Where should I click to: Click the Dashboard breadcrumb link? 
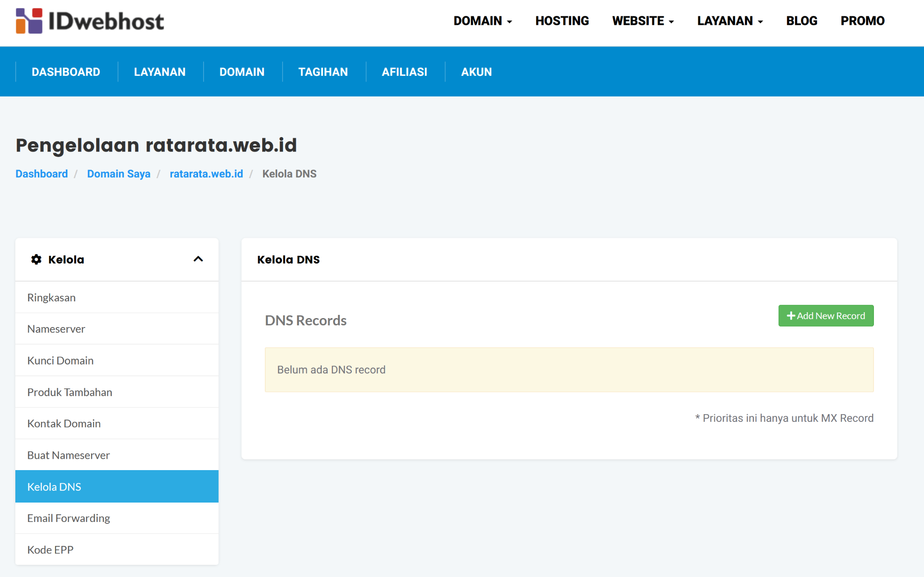point(42,174)
